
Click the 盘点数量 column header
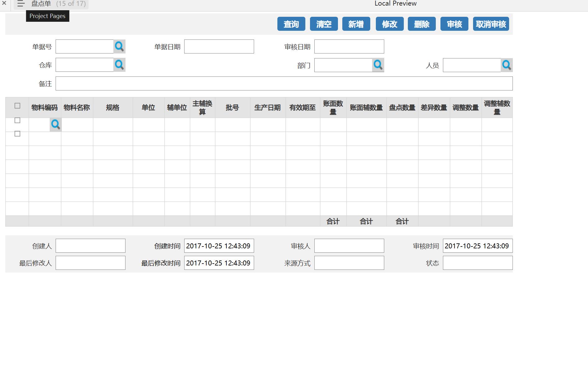click(x=402, y=108)
